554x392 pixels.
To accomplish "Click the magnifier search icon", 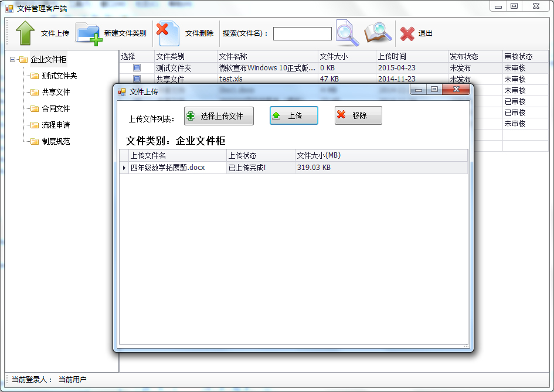I will (346, 33).
